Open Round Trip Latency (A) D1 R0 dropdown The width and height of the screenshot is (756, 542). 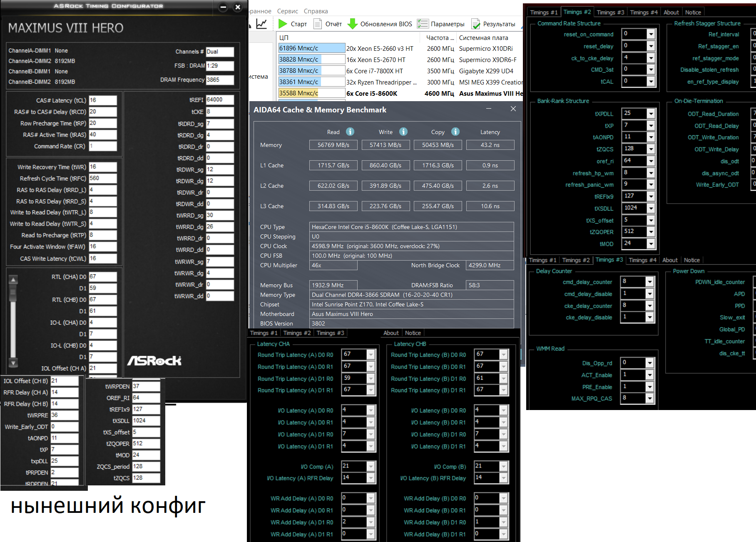click(371, 378)
